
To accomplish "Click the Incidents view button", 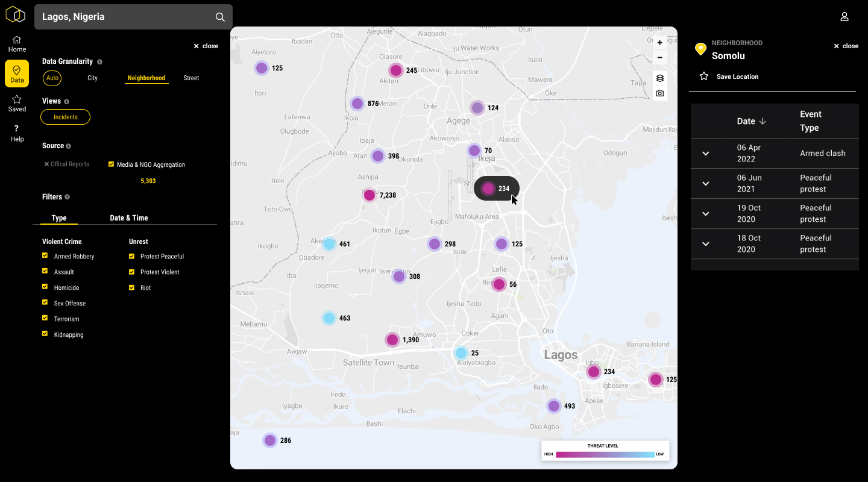I will point(65,117).
